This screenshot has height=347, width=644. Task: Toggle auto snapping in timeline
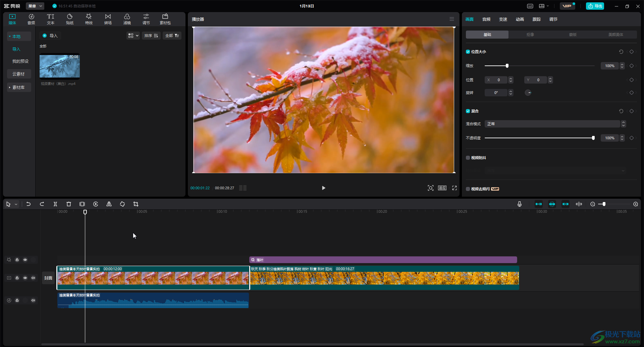click(x=552, y=204)
